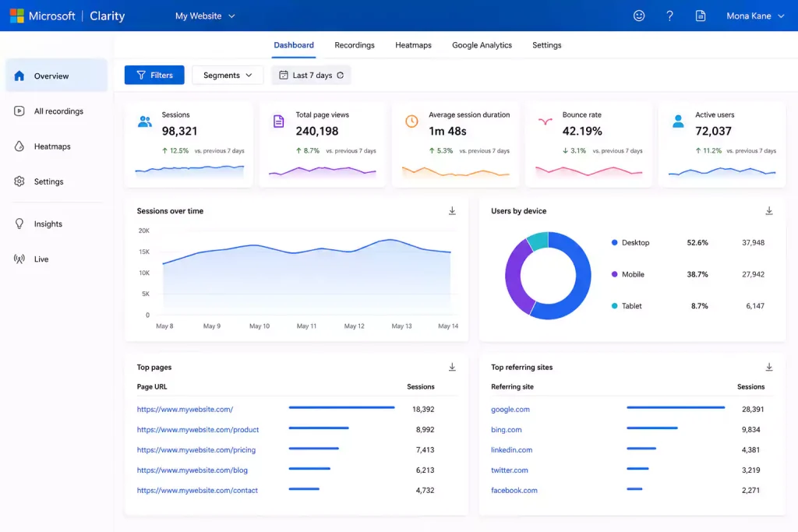Open the mywebsite.com/product link

point(197,429)
